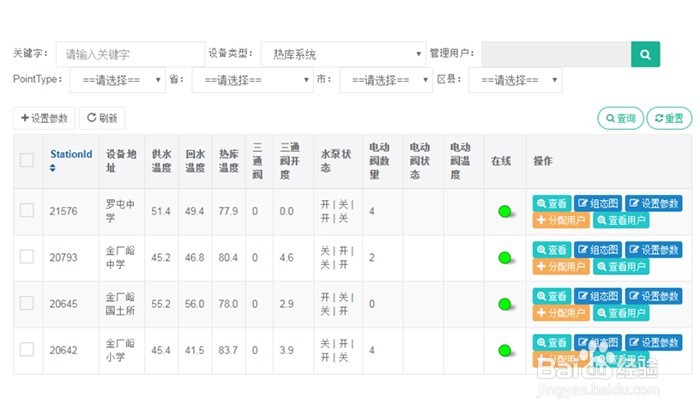Screen dimensions: 700x415
Task: Tick the select-all checkbox in table header
Action: tap(27, 160)
